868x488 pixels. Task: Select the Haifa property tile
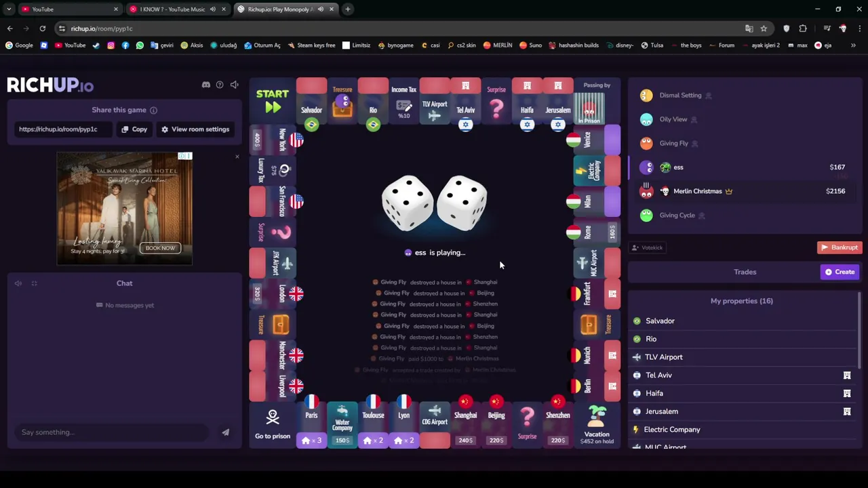point(528,102)
